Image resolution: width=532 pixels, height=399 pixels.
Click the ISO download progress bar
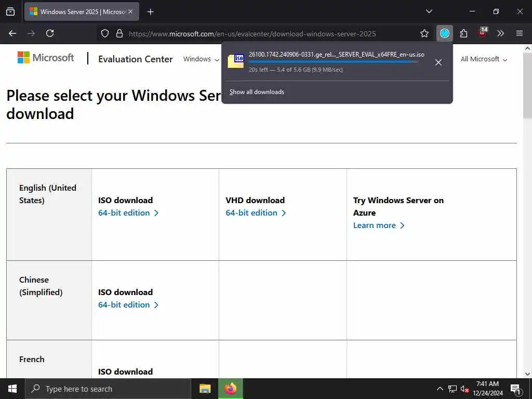[x=334, y=62]
